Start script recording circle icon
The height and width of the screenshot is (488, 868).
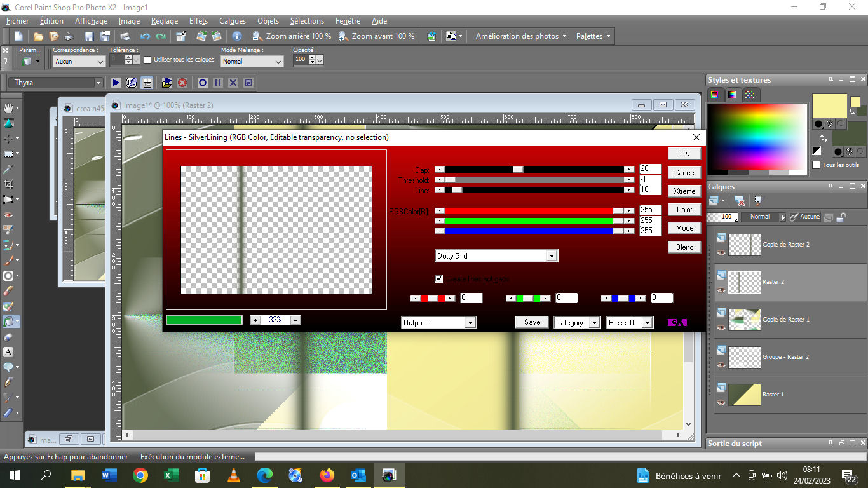(203, 83)
